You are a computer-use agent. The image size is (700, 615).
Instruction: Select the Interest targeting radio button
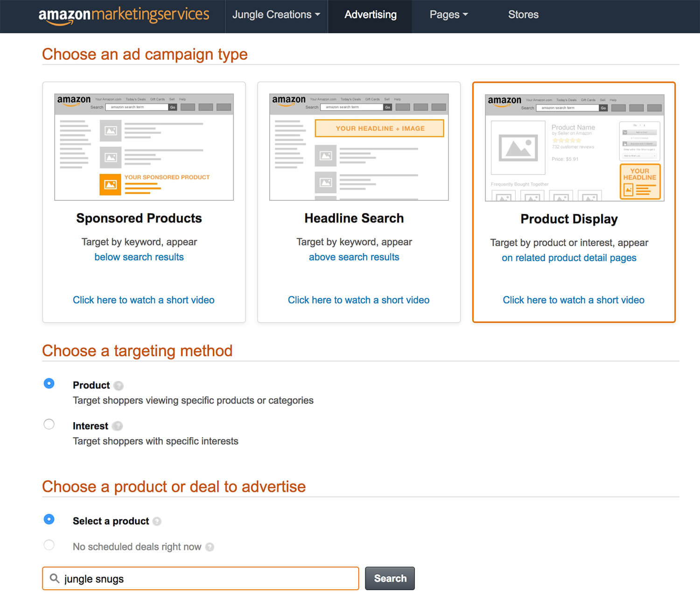49,424
